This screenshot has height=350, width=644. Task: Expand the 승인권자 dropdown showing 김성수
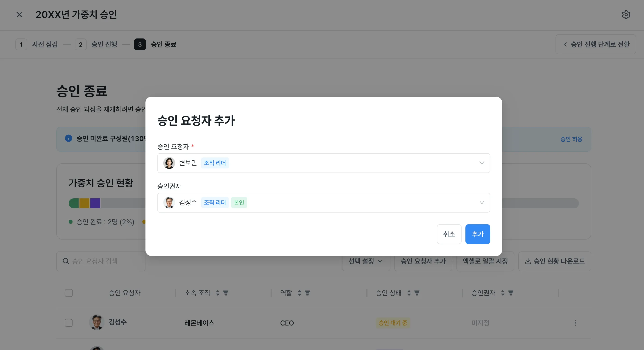[x=324, y=202]
